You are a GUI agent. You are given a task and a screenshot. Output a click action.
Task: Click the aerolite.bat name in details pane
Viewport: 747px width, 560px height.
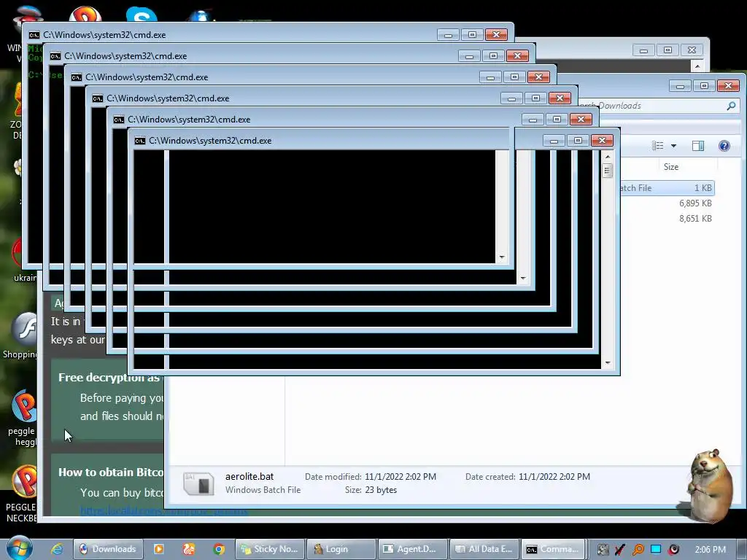pos(249,476)
